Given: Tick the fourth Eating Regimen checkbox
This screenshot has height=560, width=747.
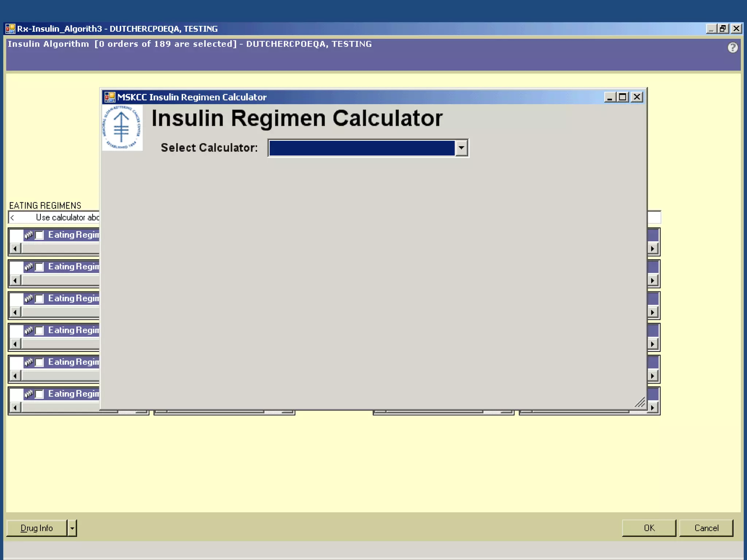Looking at the screenshot, I should tap(39, 330).
